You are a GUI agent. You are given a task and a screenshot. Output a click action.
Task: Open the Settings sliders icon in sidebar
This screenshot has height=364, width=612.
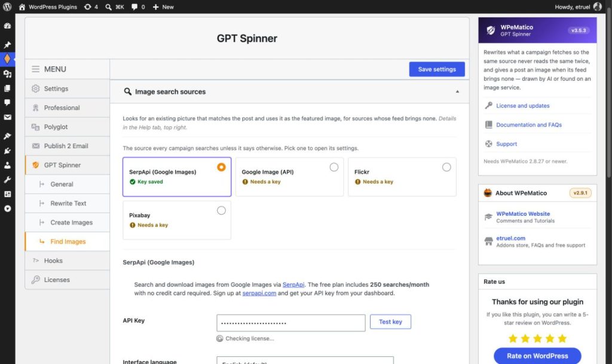point(7,194)
